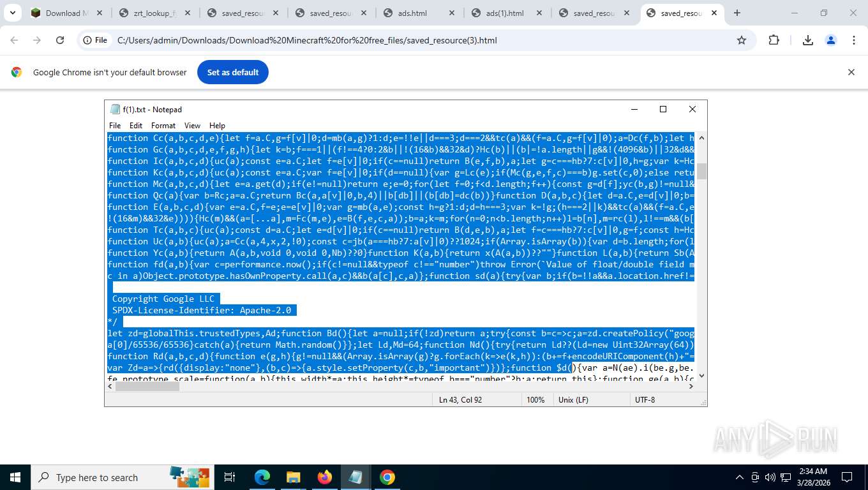Open Chrome profile avatar
The image size is (868, 490).
click(830, 40)
